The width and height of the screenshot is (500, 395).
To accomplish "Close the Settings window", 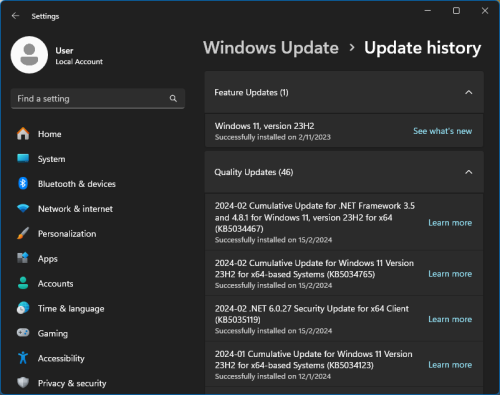I will (485, 11).
